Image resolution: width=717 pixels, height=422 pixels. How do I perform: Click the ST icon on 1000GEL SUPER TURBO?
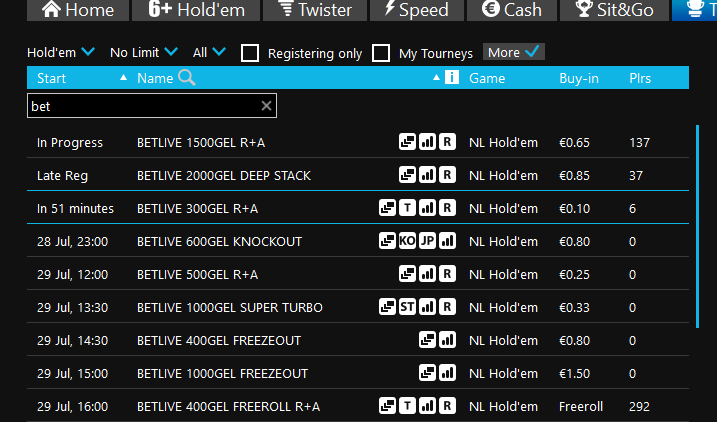click(x=407, y=307)
